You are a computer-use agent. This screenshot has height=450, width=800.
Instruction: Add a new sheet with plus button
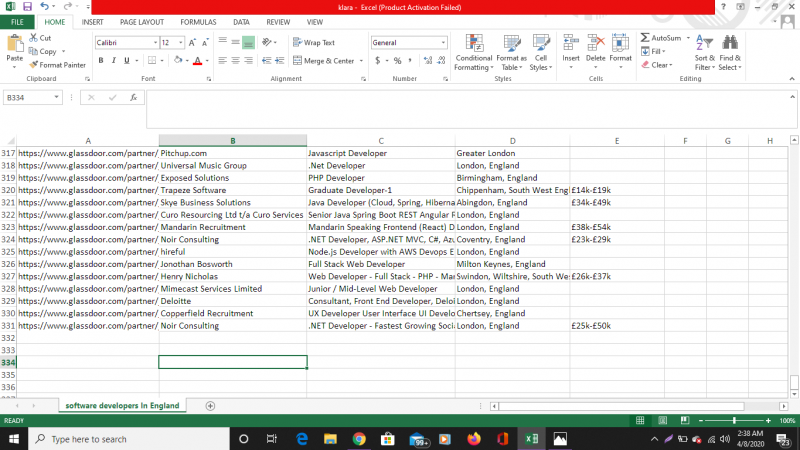click(210, 406)
